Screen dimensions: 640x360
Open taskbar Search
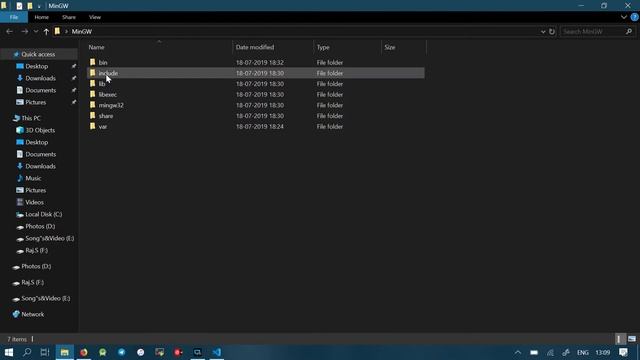(x=27, y=352)
